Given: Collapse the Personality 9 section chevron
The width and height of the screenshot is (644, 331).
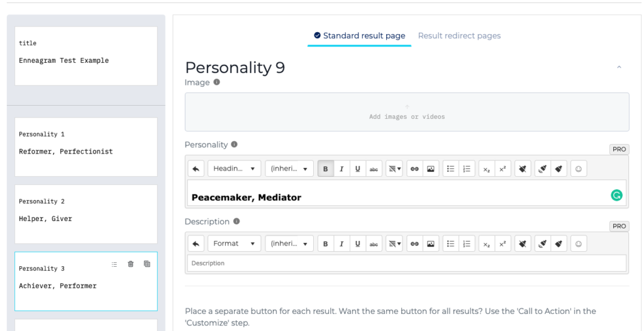Looking at the screenshot, I should pos(619,67).
